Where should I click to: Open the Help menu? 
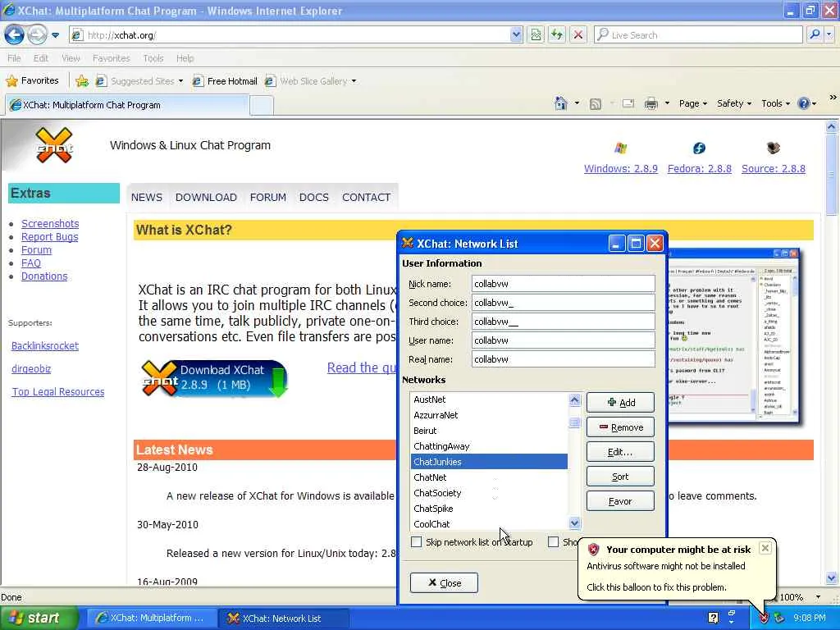pos(185,58)
